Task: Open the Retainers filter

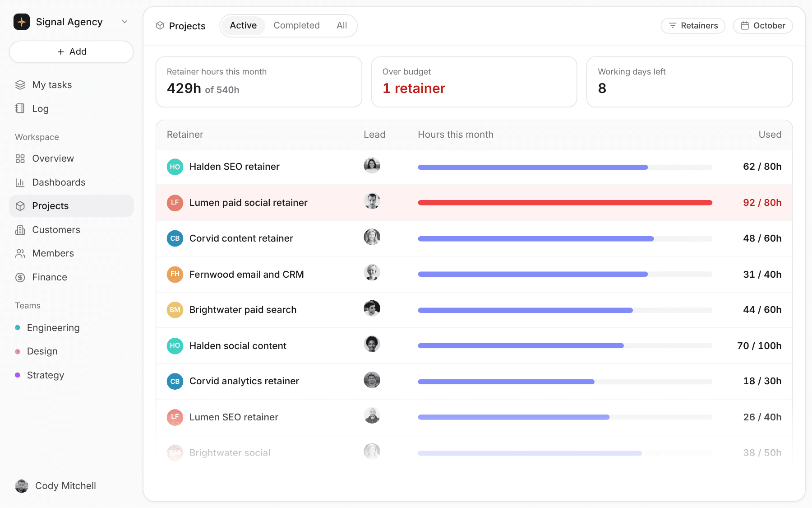Action: click(x=693, y=26)
